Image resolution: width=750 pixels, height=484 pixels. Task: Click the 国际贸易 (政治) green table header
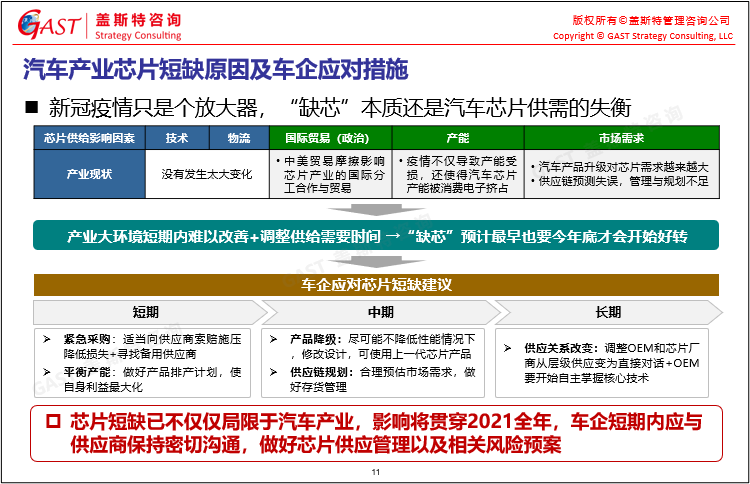[x=329, y=138]
